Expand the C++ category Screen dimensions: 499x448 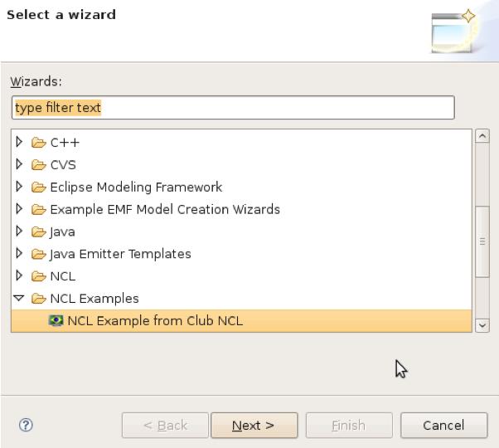tap(22, 142)
